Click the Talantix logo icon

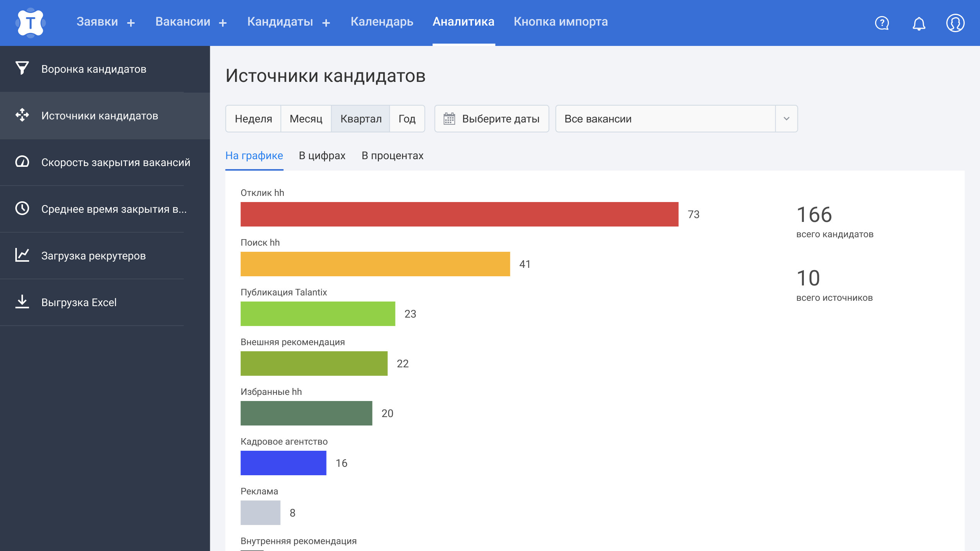[x=31, y=23]
